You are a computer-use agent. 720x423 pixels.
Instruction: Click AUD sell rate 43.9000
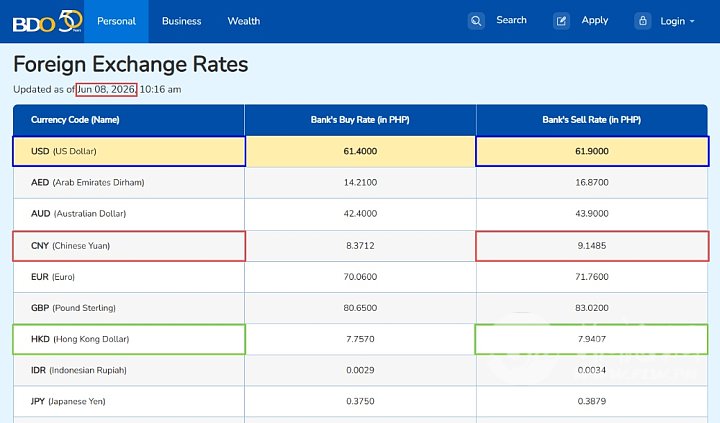[x=591, y=214]
